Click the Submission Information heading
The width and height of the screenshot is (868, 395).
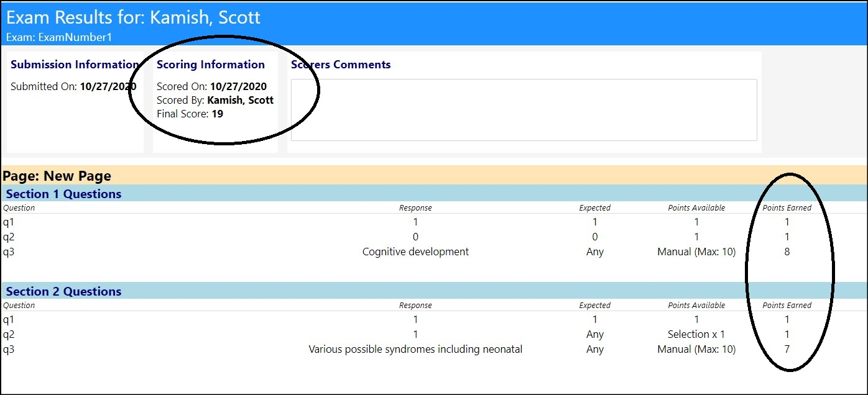pos(75,65)
